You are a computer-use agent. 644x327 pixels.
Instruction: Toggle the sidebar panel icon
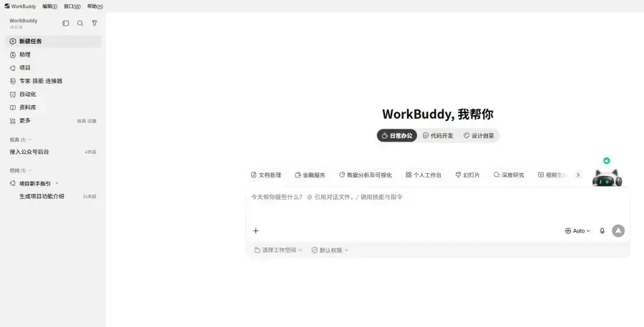(x=66, y=24)
